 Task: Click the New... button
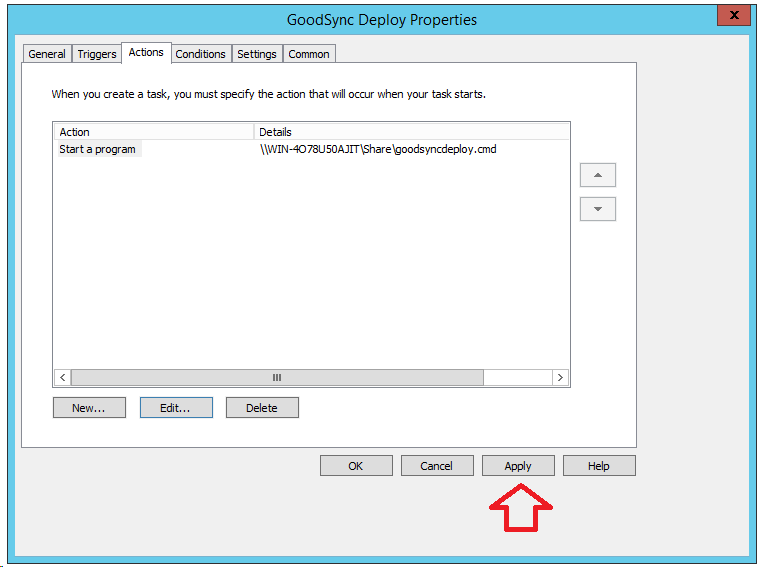[89, 407]
